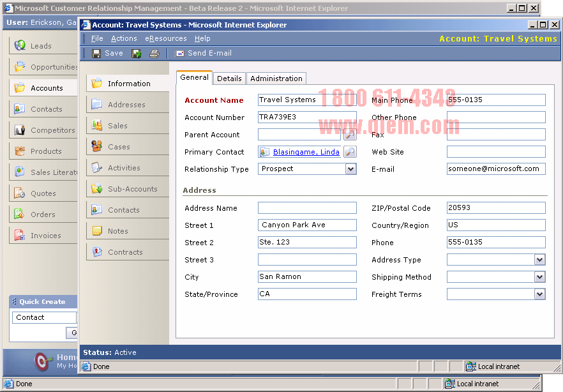Click the Fax input field
Screen dimensions: 563x392
pos(496,134)
